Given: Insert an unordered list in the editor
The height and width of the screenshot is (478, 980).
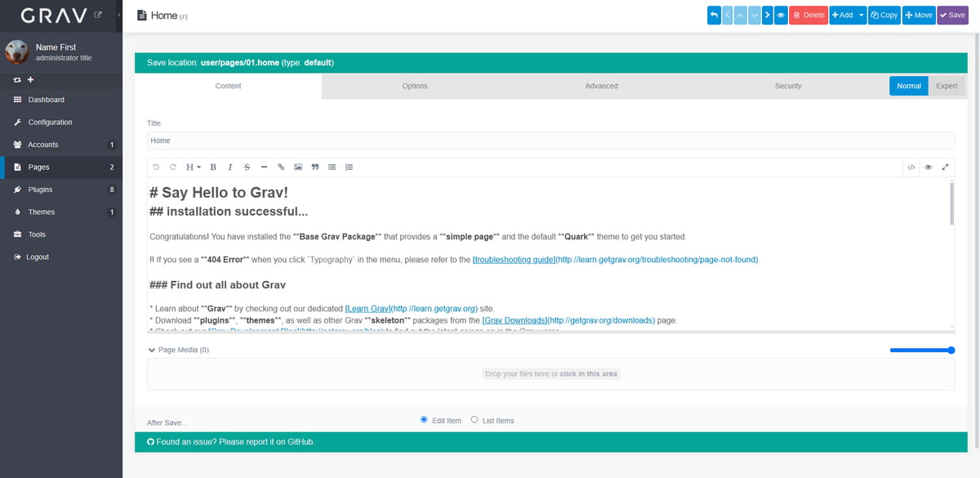Looking at the screenshot, I should [332, 167].
